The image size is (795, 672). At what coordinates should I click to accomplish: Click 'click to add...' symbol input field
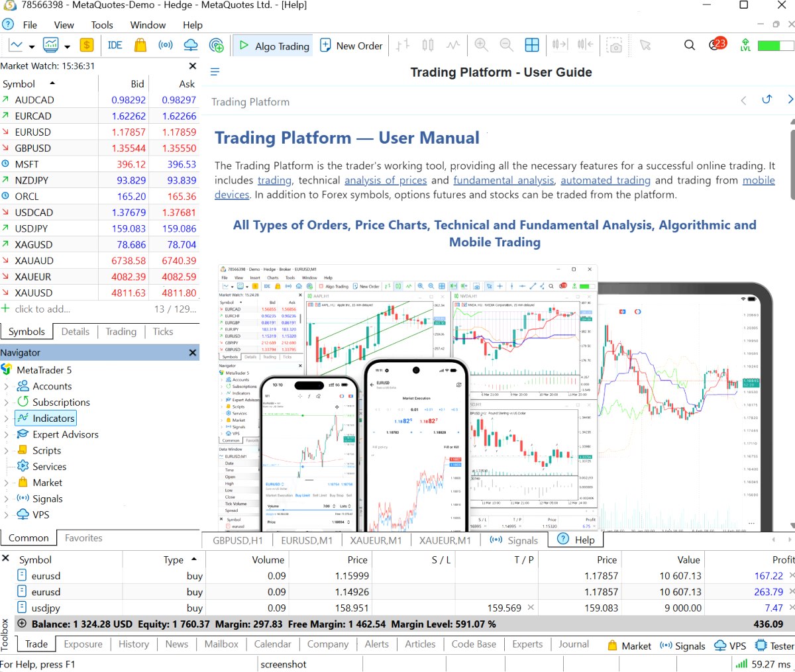(42, 309)
